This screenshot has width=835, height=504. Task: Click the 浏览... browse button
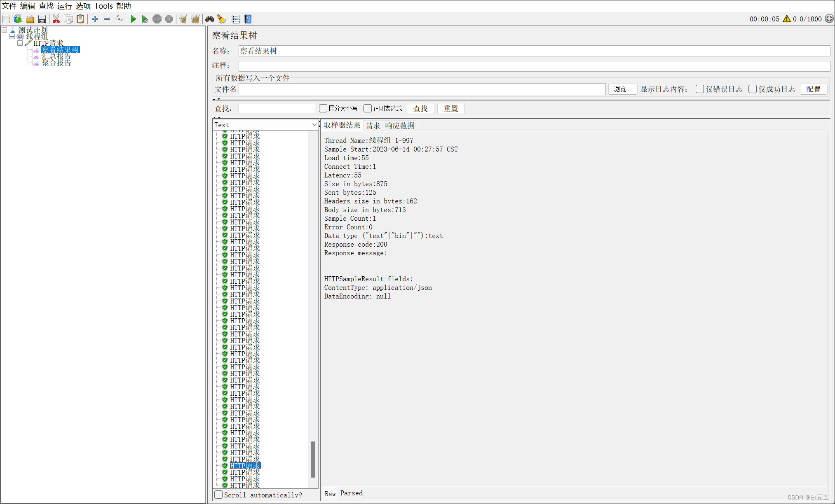point(622,89)
